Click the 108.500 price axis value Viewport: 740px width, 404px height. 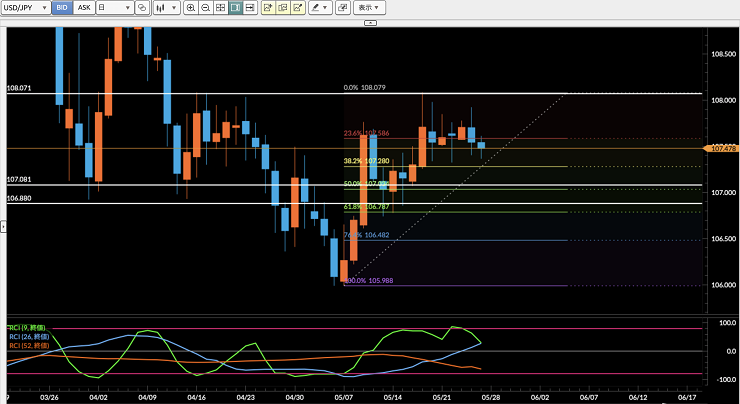click(723, 54)
